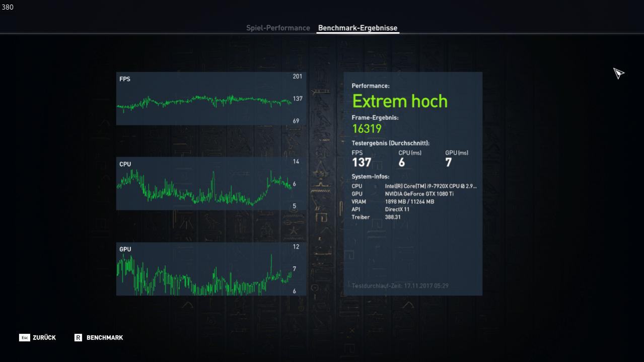This screenshot has height=362, width=644.
Task: Click the FPS graph maximum value 201
Action: click(x=298, y=77)
